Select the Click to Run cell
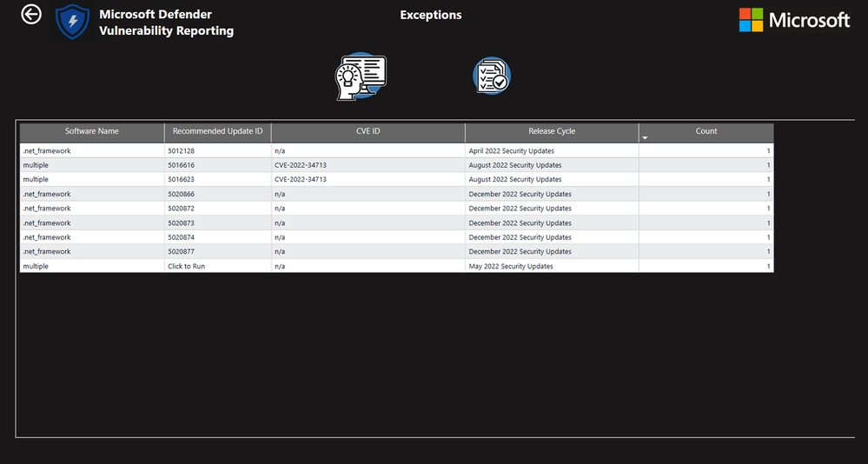Viewport: 868px width, 464px height. [217, 266]
